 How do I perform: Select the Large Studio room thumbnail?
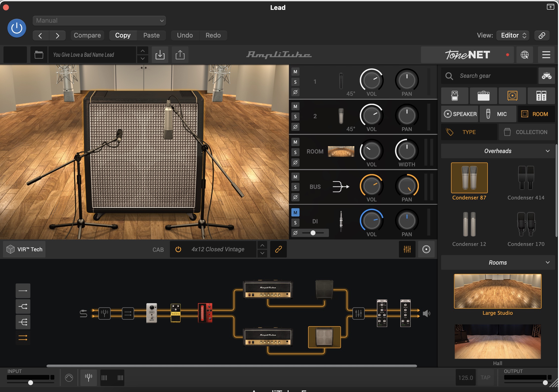coord(497,291)
